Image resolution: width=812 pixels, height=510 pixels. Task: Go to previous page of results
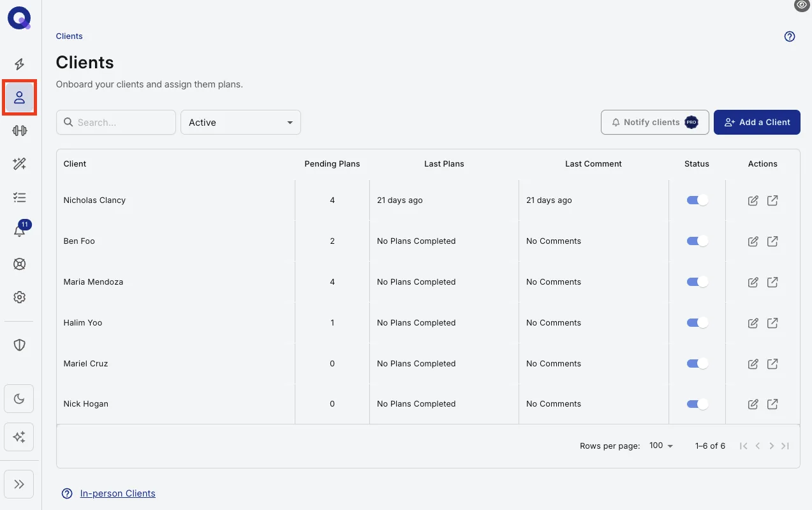click(x=758, y=446)
